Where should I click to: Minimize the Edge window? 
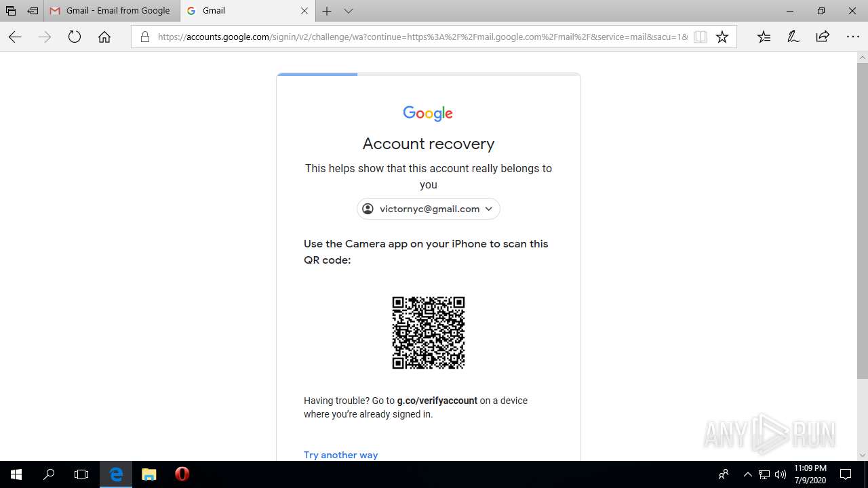point(789,11)
